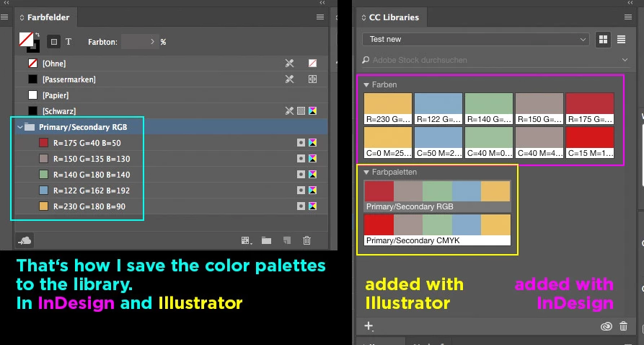Collapse the Primary/Secondary RGB color group

pyautogui.click(x=19, y=127)
